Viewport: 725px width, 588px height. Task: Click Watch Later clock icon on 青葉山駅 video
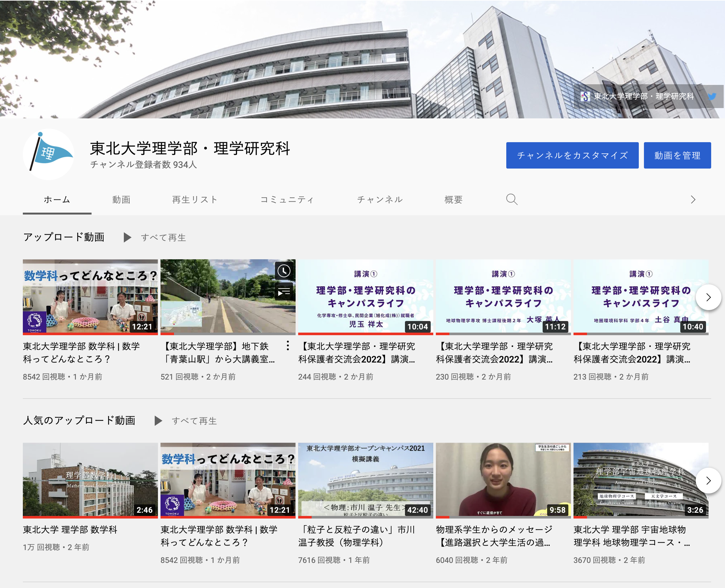(x=284, y=271)
